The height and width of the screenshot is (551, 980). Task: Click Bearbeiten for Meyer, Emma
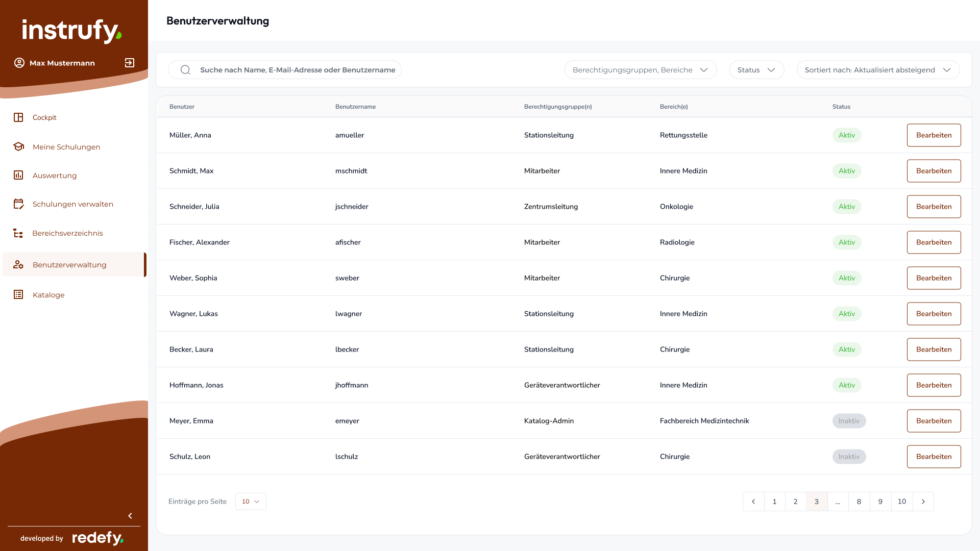click(x=934, y=421)
